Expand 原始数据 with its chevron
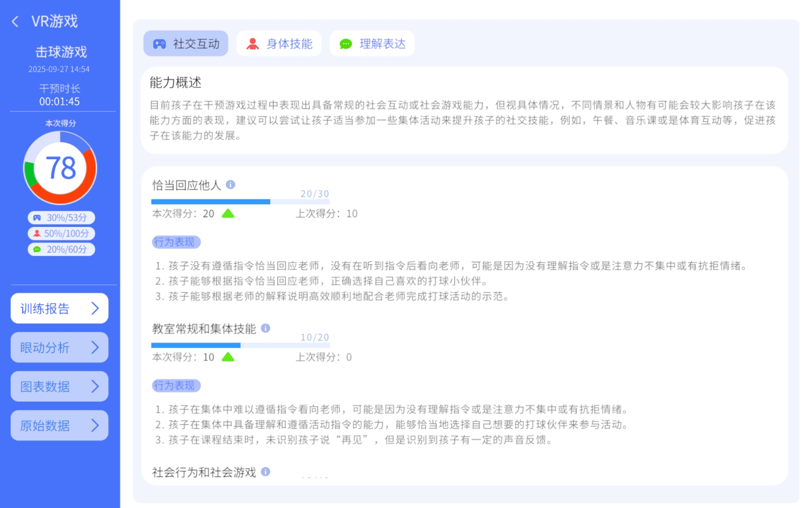Image resolution: width=812 pixels, height=508 pixels. (x=96, y=425)
